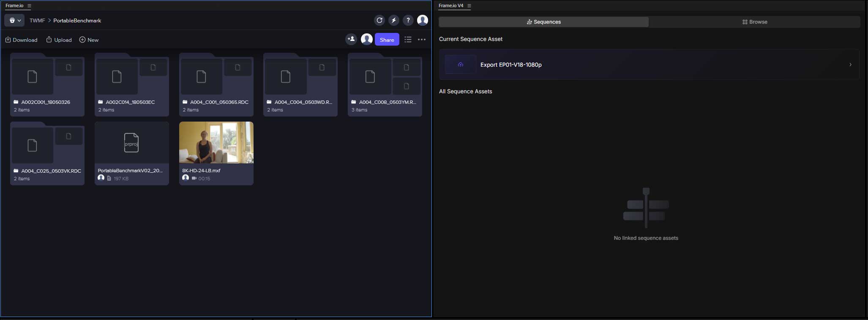
Task: Click the Upload toolbar button
Action: pos(59,40)
